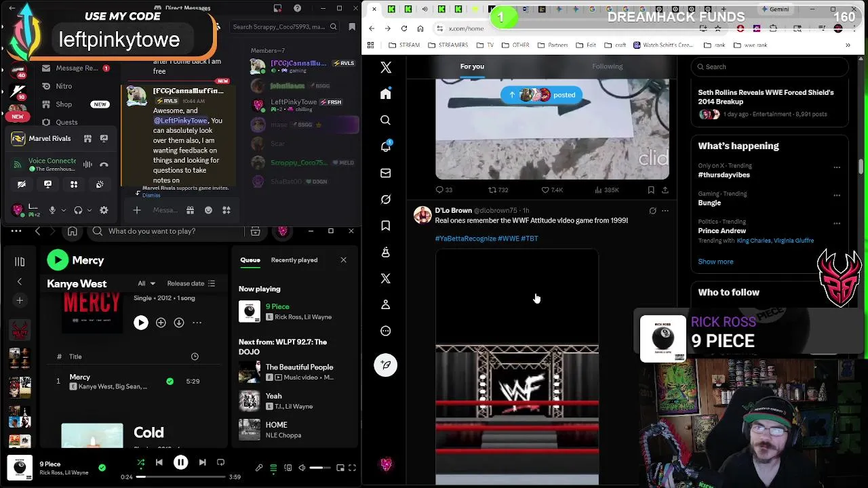
Task: Go to Spotify Home
Action: click(x=72, y=231)
